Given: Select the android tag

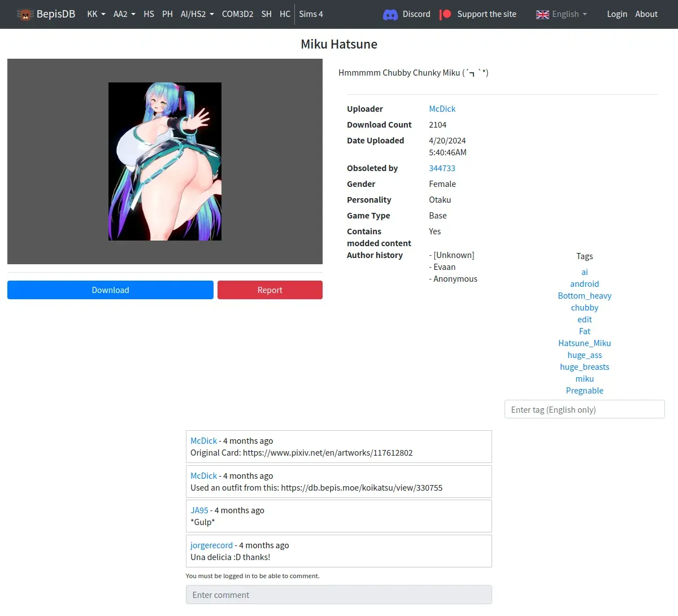Looking at the screenshot, I should pyautogui.click(x=584, y=284).
